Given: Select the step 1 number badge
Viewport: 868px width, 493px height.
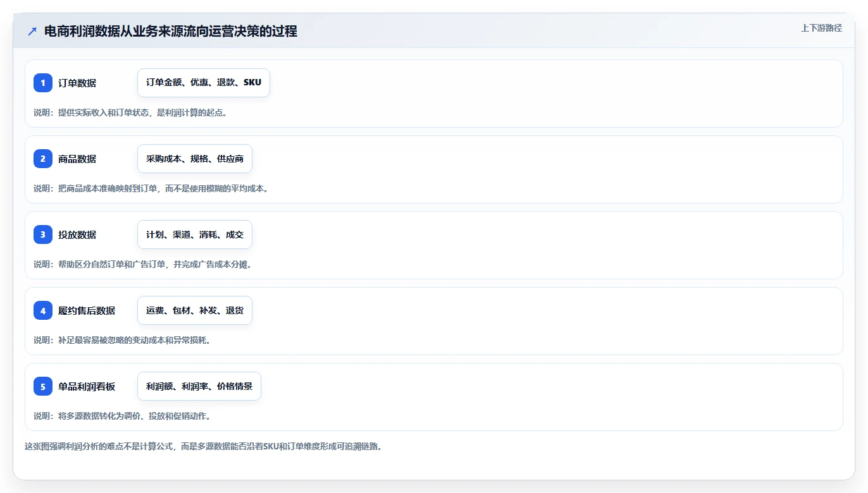Looking at the screenshot, I should (43, 83).
